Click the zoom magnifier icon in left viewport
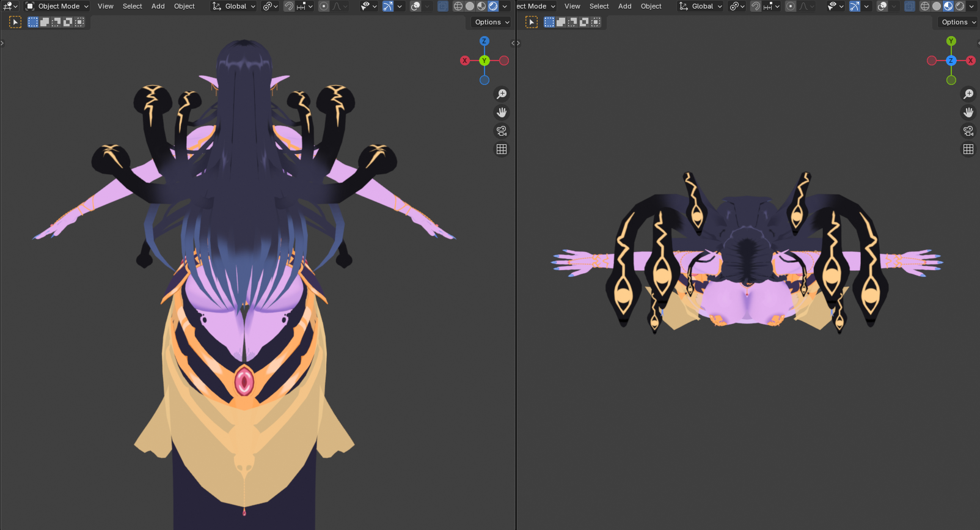Viewport: 980px width, 530px height. point(502,94)
